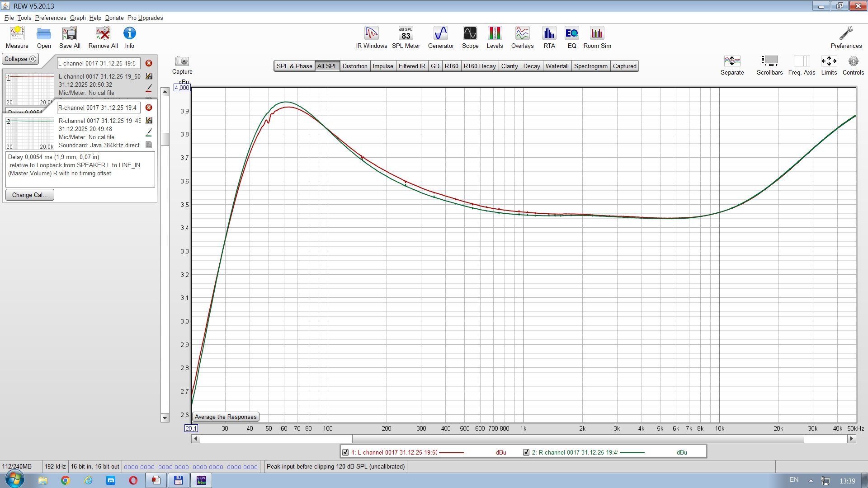
Task: Open the Graph menu
Action: [77, 18]
